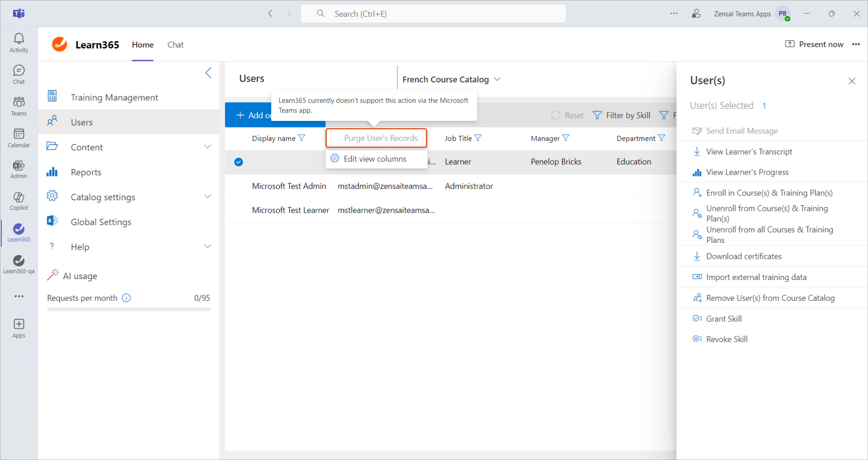This screenshot has width=868, height=460.
Task: Select Edit view columns menu item
Action: pyautogui.click(x=375, y=159)
